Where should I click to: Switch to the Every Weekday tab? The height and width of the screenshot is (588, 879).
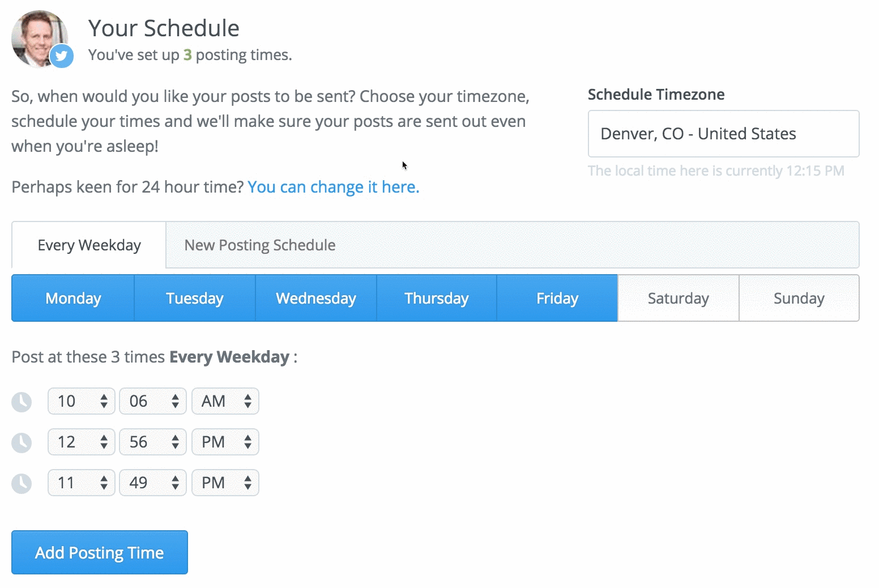tap(88, 245)
